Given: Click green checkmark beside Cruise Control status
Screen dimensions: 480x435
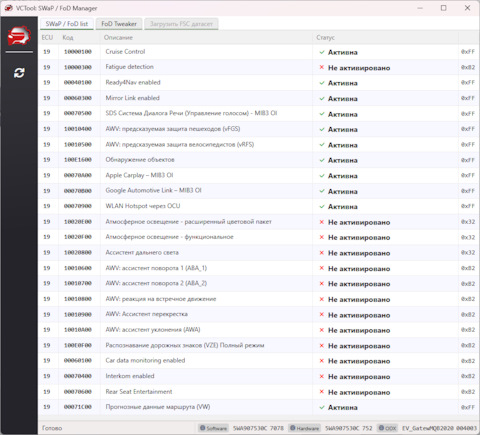Looking at the screenshot, I should (322, 52).
